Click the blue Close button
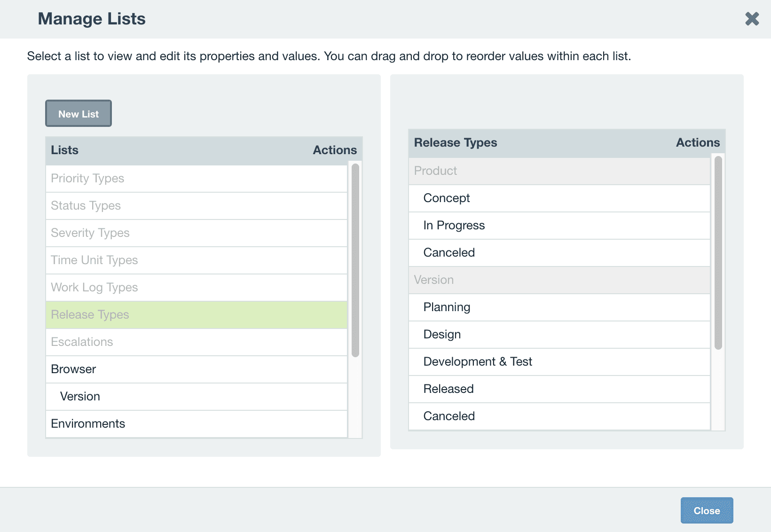This screenshot has height=532, width=771. pyautogui.click(x=707, y=510)
